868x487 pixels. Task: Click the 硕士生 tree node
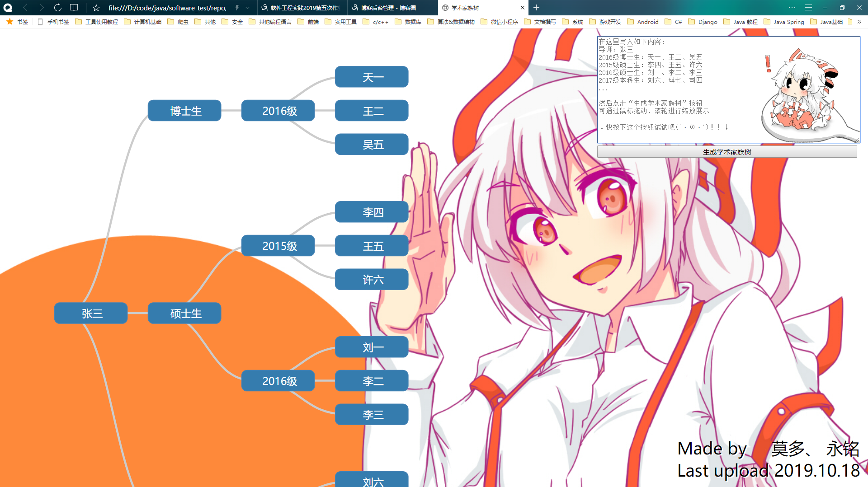(x=184, y=313)
